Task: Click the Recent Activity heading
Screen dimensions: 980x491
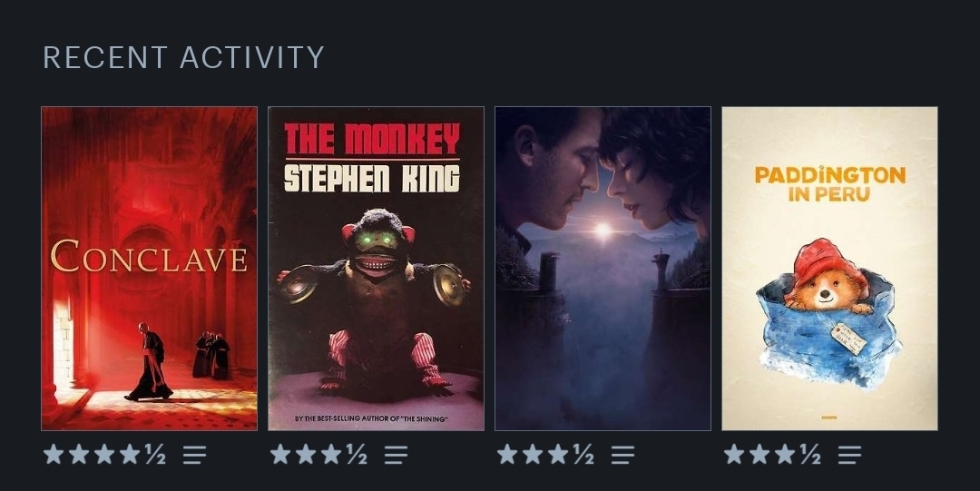Action: point(183,57)
